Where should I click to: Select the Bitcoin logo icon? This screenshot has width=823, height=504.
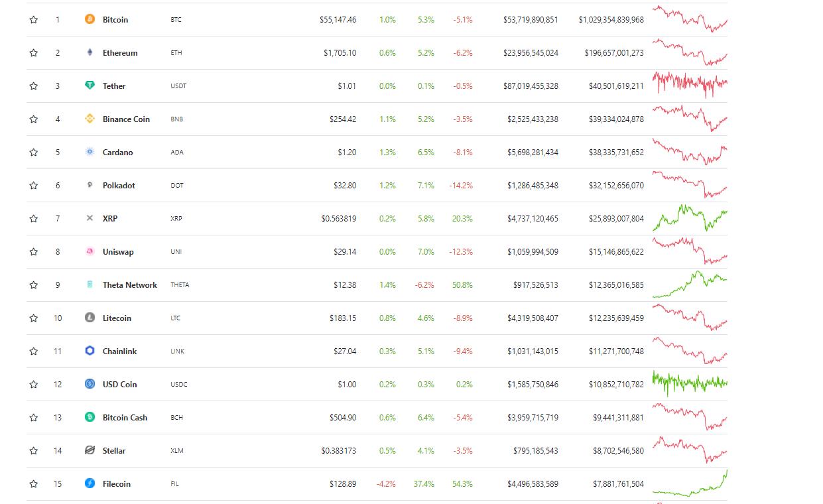[89, 19]
